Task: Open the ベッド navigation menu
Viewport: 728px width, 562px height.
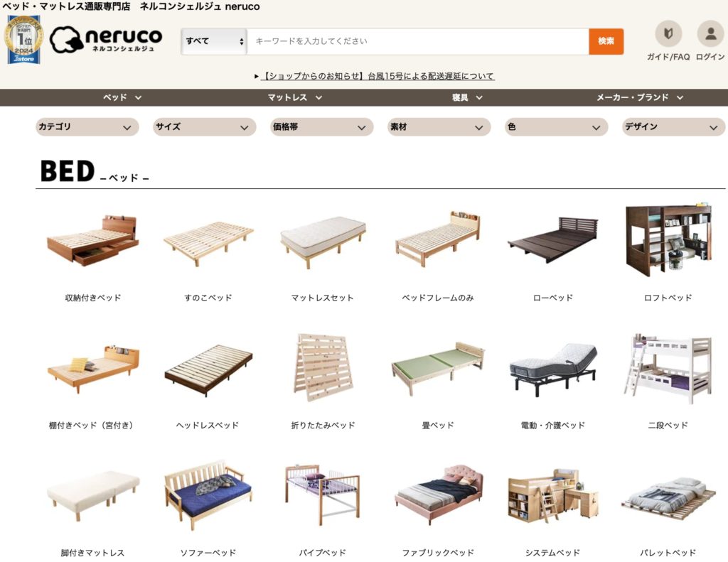Action: 122,97
